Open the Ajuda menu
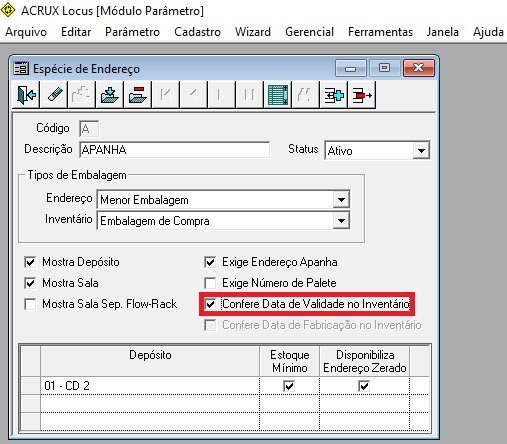This screenshot has height=444, width=507. [x=488, y=32]
